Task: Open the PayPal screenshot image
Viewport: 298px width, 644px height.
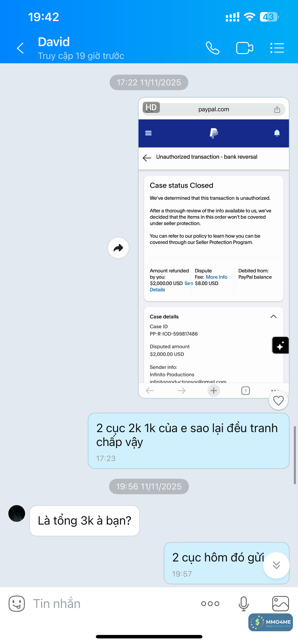Action: [214, 248]
